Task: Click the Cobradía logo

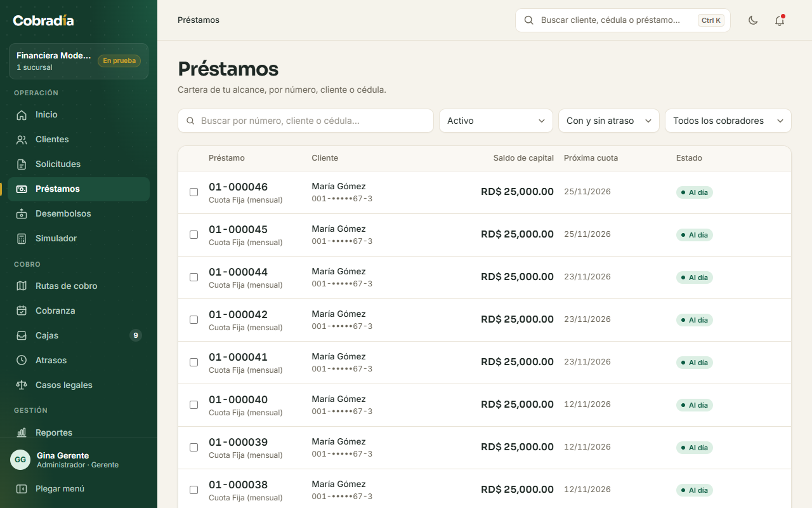Action: tap(43, 20)
